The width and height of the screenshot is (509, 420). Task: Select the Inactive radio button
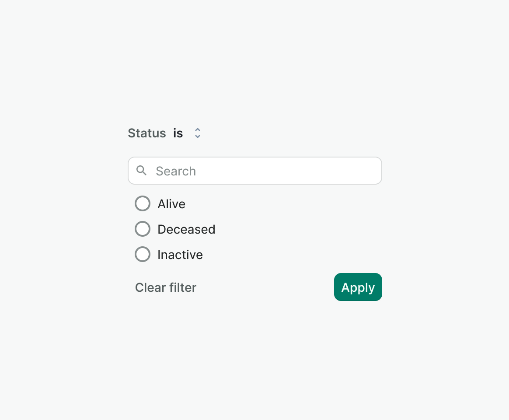click(143, 254)
